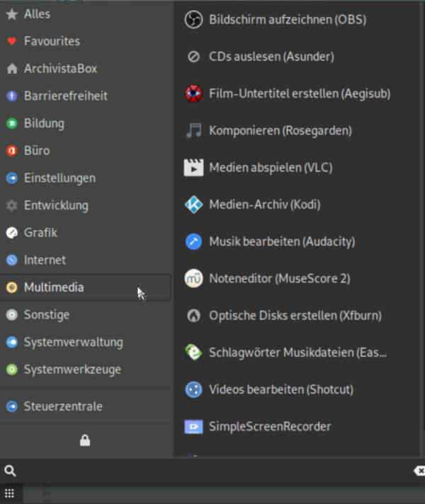Click "Medien-Archiv (Kodi)" text

(265, 205)
